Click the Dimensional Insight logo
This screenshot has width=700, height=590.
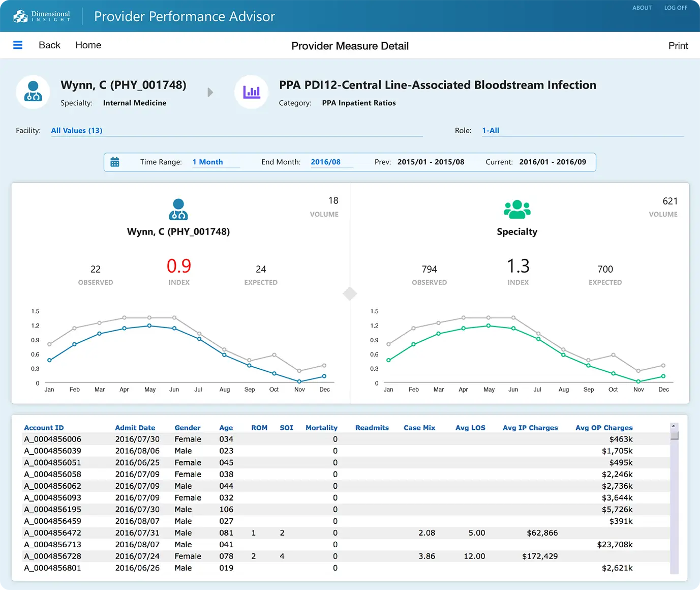42,16
